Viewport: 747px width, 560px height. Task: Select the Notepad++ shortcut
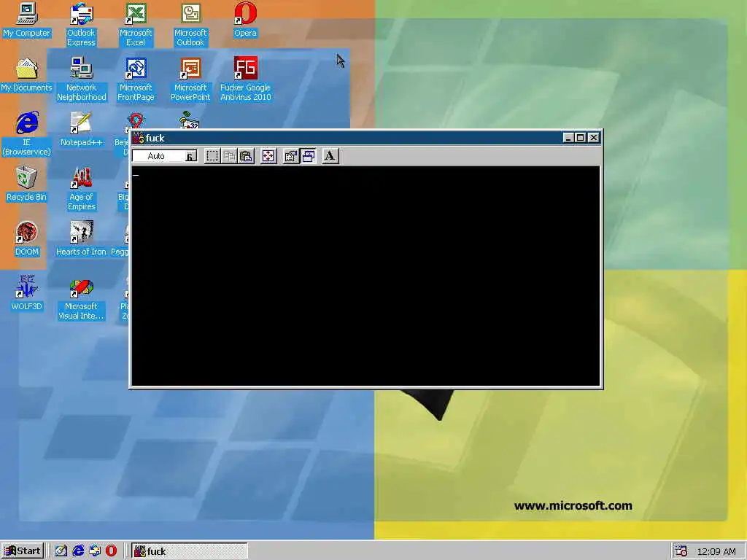[x=81, y=130]
